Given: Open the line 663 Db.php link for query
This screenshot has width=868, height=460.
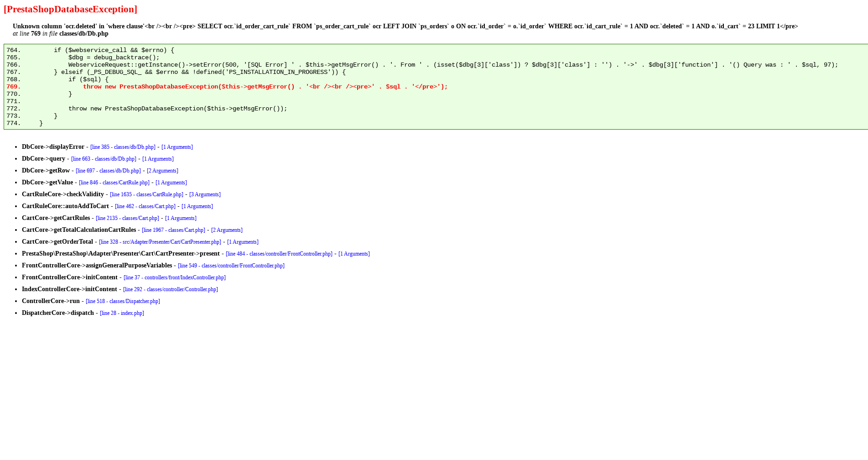Looking at the screenshot, I should pos(103,159).
